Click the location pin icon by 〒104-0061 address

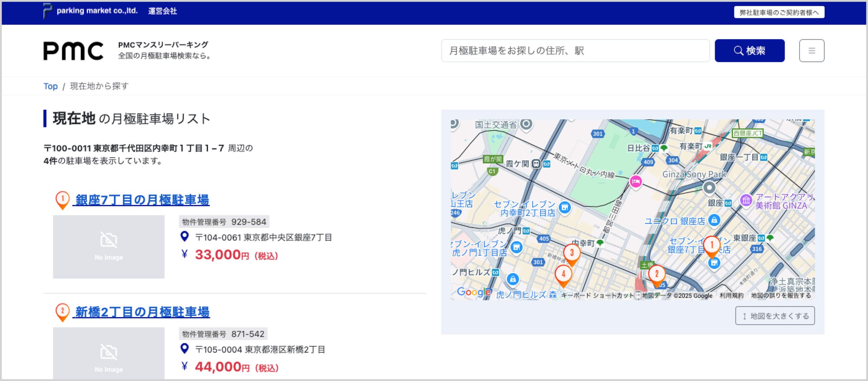(x=184, y=236)
